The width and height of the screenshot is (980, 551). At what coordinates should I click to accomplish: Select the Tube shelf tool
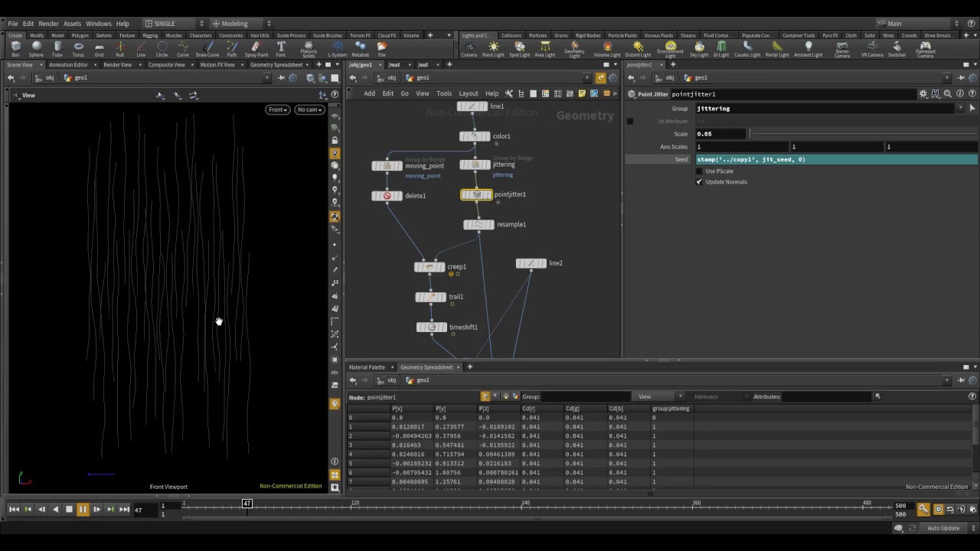coord(57,49)
